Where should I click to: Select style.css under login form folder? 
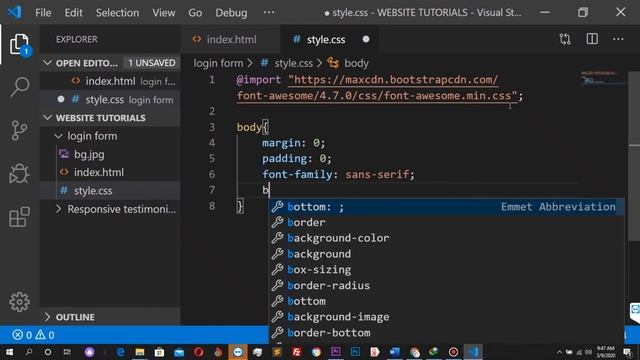tap(110, 191)
